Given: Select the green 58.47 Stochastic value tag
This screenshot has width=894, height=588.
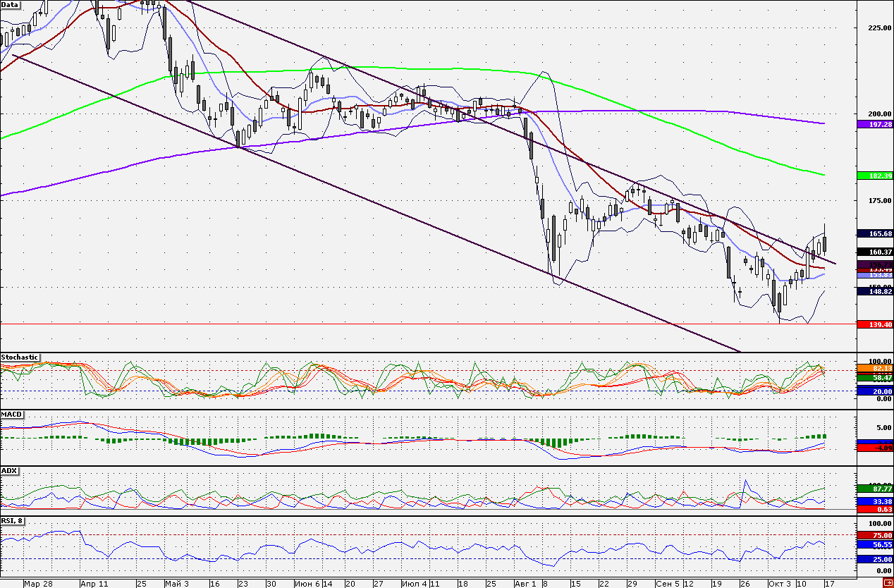Looking at the screenshot, I should click(x=874, y=378).
